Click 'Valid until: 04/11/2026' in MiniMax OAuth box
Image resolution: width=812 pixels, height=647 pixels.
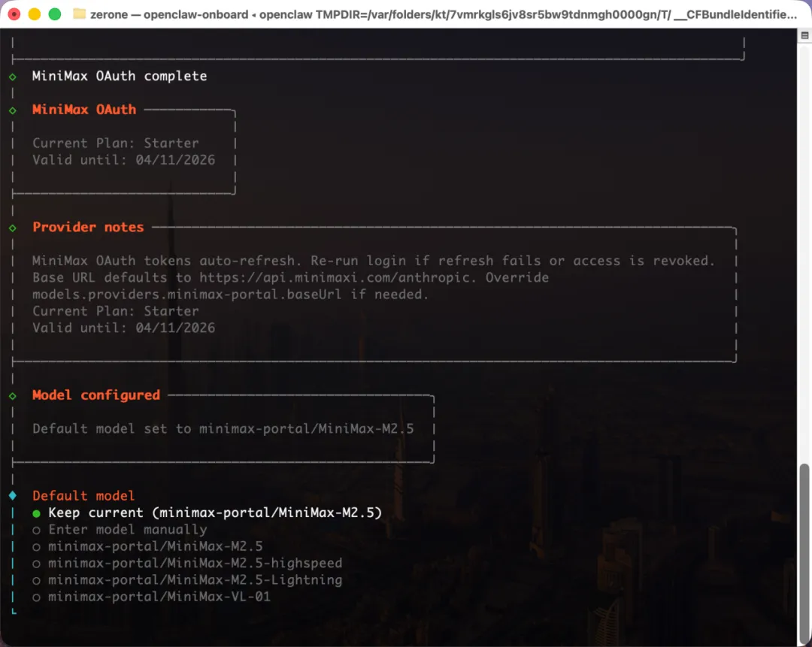[x=124, y=160]
